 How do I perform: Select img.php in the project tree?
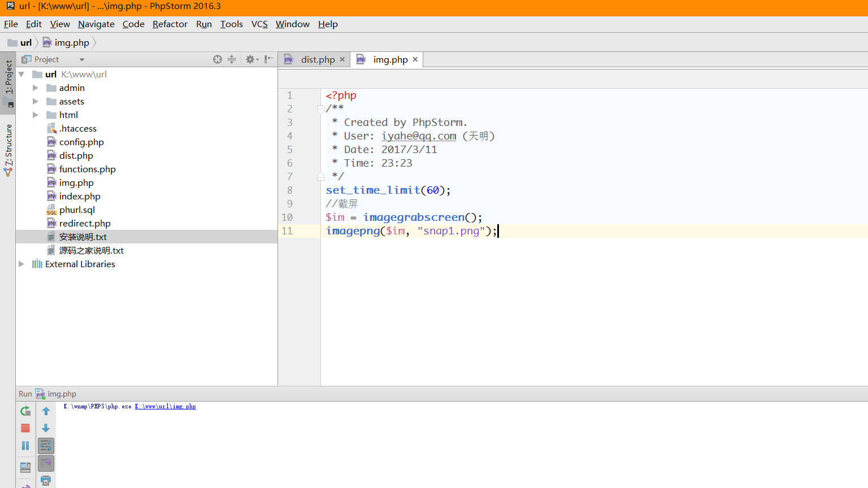[76, 182]
